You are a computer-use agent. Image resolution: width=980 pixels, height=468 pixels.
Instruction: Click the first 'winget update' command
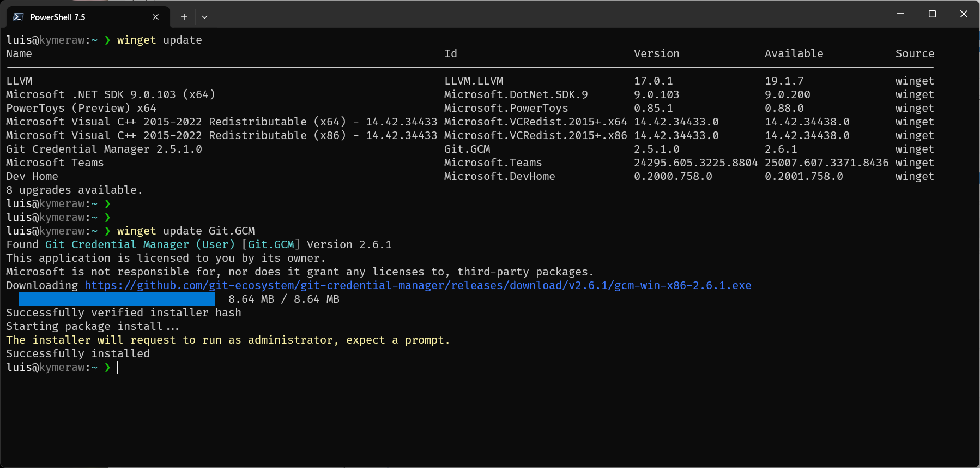click(160, 40)
